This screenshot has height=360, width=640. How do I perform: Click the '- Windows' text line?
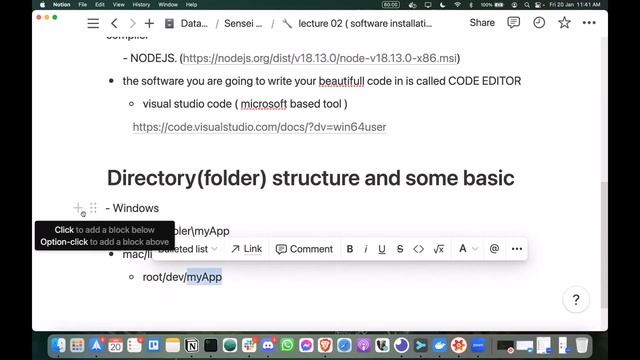tap(132, 208)
